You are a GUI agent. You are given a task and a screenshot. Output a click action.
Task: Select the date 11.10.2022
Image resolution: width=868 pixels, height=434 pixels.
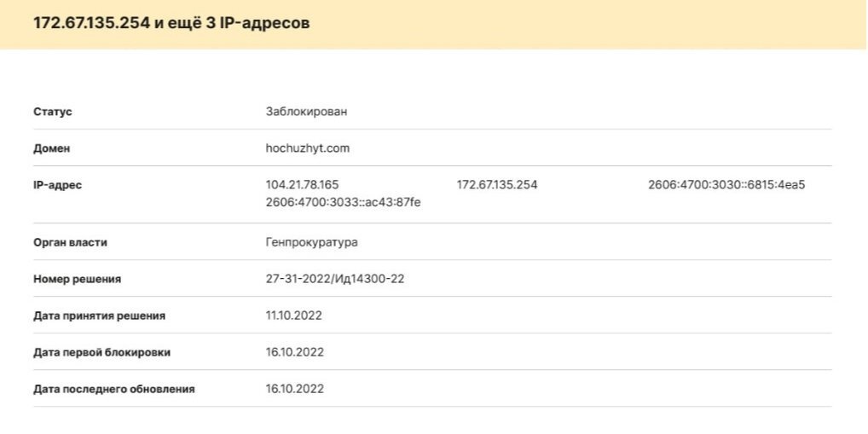[x=294, y=315]
